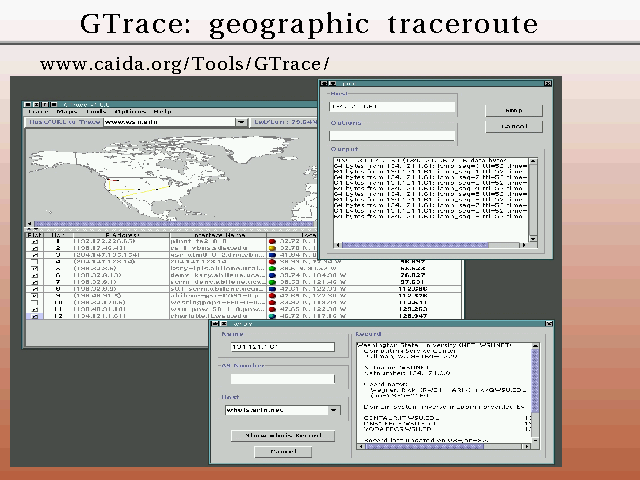Click the map's horizontal scrollbar
Viewport: 640px width, 480px height.
[x=174, y=224]
